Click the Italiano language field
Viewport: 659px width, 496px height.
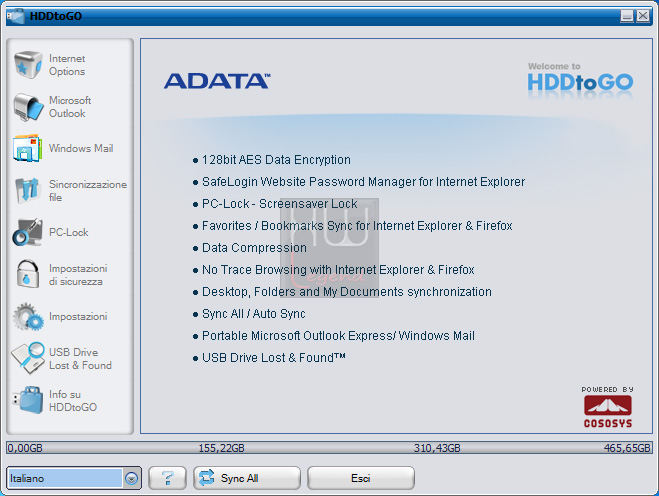pyautogui.click(x=66, y=478)
